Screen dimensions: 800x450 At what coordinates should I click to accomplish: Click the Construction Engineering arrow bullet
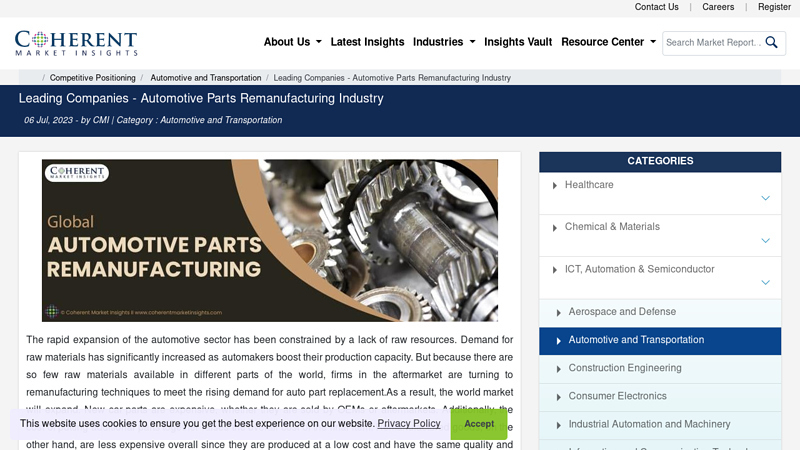tap(559, 369)
